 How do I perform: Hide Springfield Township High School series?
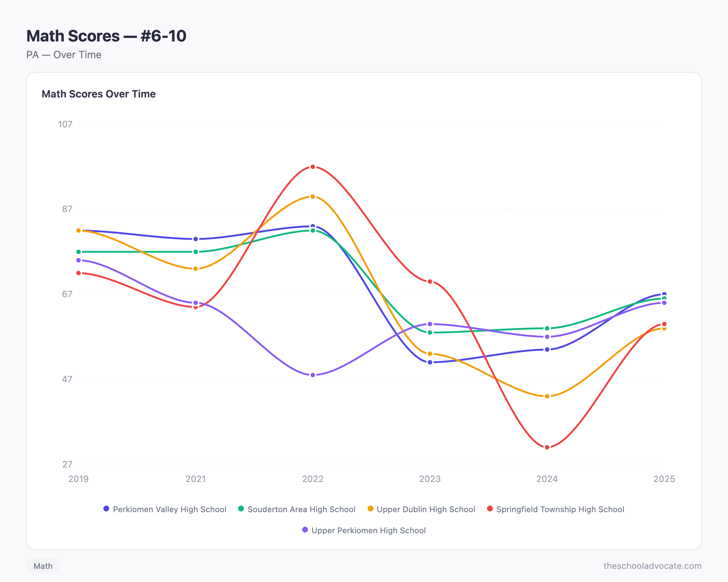555,509
